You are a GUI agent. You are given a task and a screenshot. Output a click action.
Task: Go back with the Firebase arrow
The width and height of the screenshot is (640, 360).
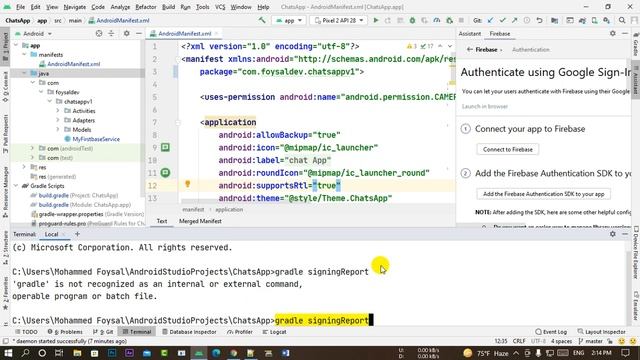pos(469,49)
